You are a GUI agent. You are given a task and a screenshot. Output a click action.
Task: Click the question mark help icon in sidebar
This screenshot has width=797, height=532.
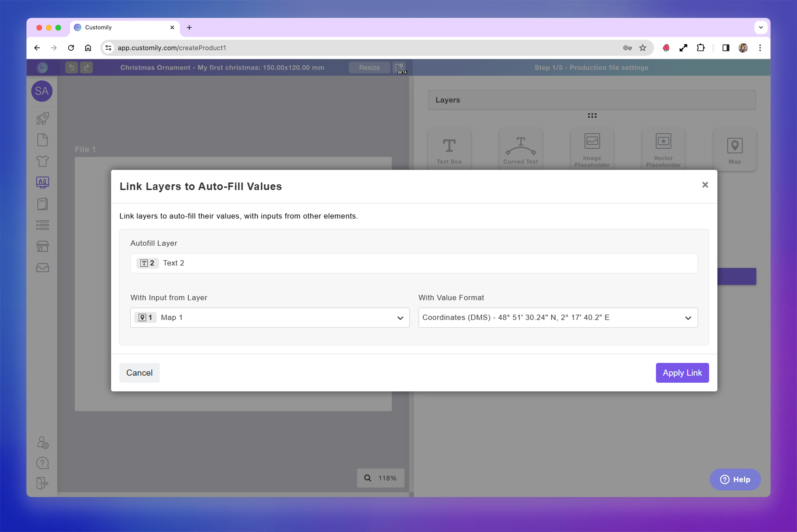click(42, 463)
